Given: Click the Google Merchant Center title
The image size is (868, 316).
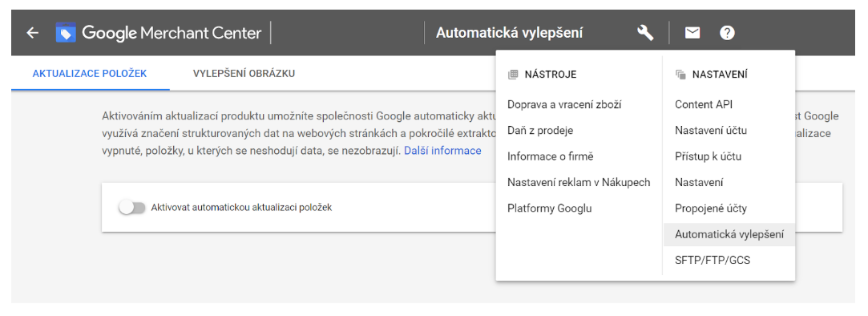Looking at the screenshot, I should 172,33.
